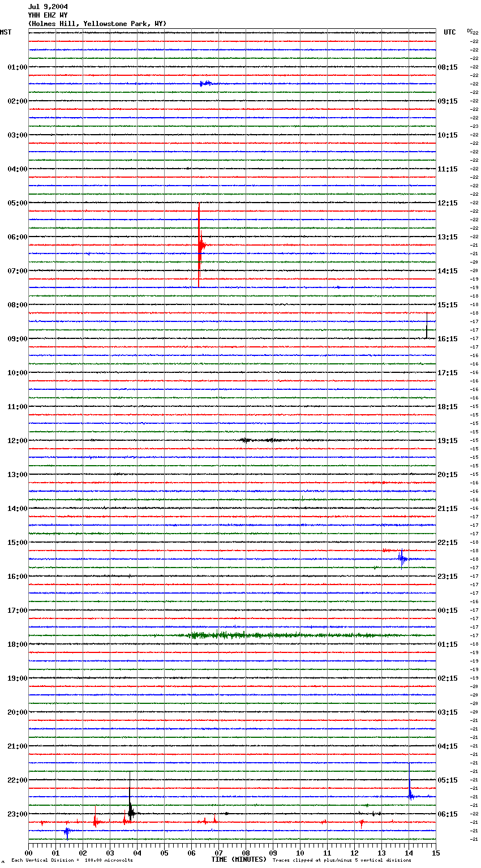Click the 00 minute tick label on bottom axis
Image resolution: width=481 pixels, height=868 pixels.
pos(28,853)
